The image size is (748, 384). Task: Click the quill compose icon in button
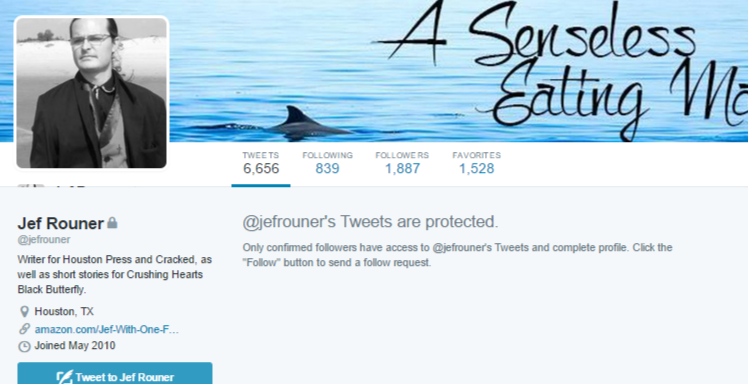(x=64, y=376)
